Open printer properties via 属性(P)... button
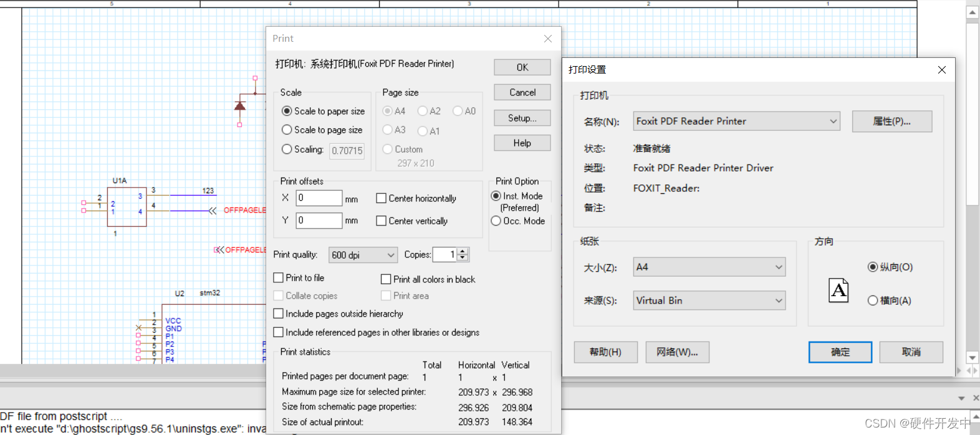 coord(891,122)
